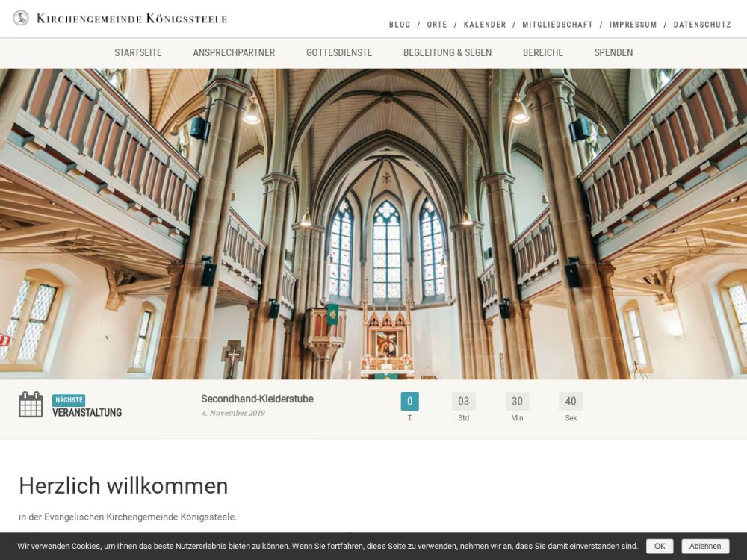Open the Orte link
747x560 pixels.
(x=437, y=25)
